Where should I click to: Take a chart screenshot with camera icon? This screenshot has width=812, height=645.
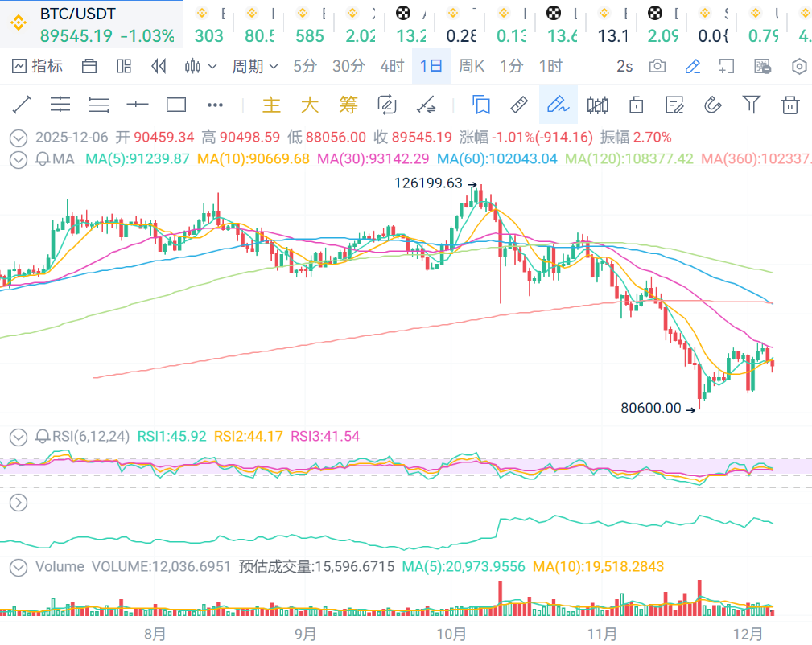point(657,67)
